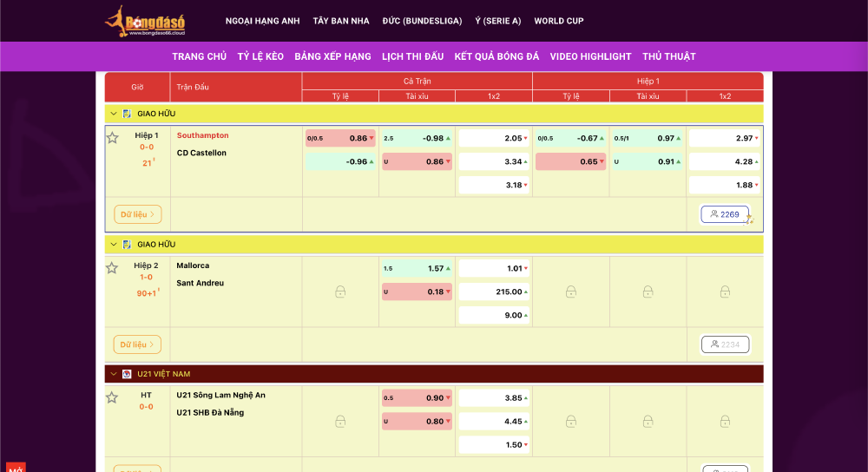Select U21 over 0.5 odds 0.90
The width and height of the screenshot is (868, 472).
click(x=417, y=398)
